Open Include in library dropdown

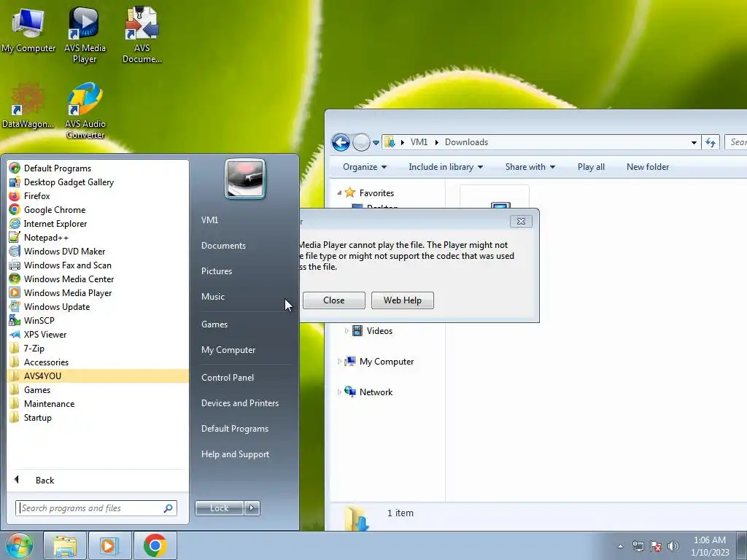(446, 167)
